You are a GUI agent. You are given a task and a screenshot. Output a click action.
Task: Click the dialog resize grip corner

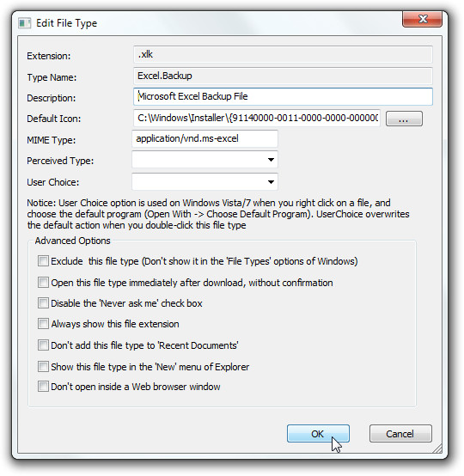437,448
